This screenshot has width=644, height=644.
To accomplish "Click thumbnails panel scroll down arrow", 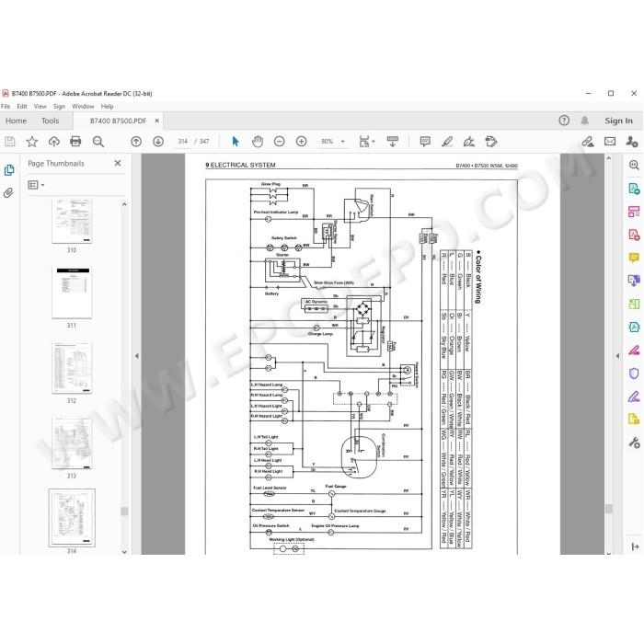I will (x=124, y=552).
